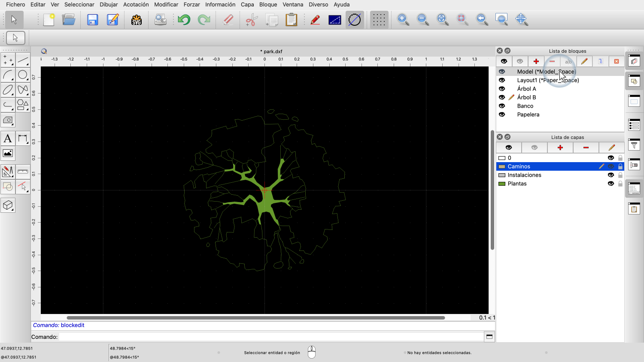Toggle visibility of Banco block
The image size is (644, 362).
click(x=502, y=106)
